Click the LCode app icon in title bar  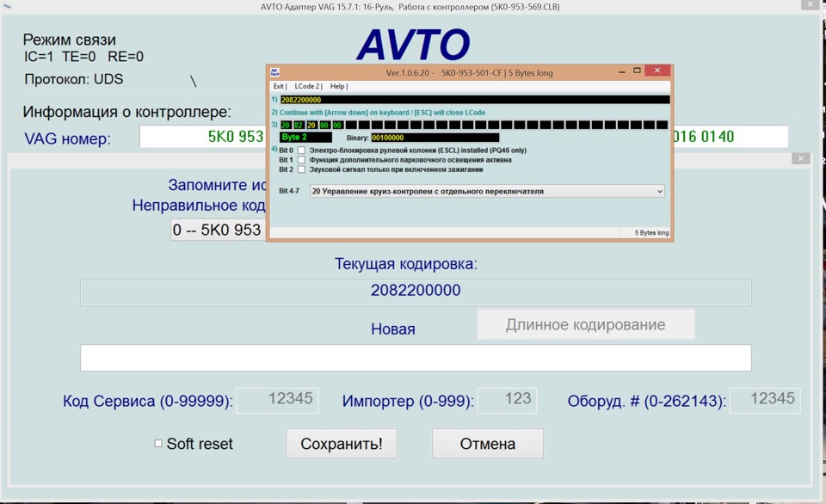[274, 72]
